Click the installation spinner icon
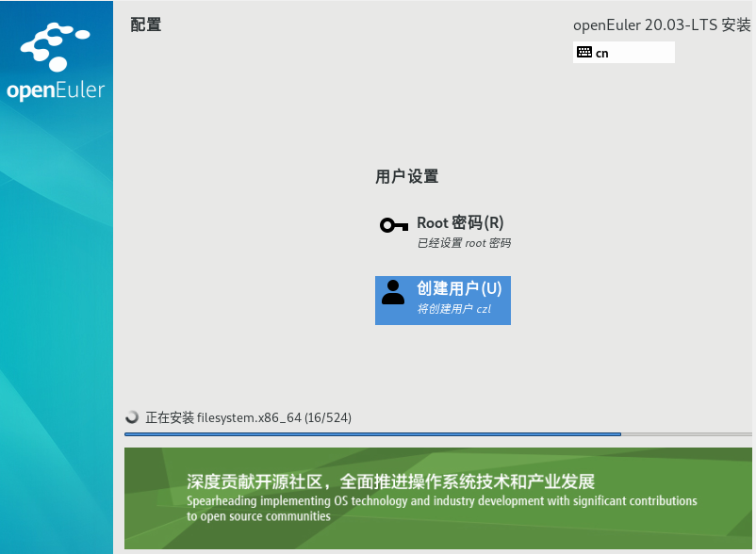This screenshot has width=756, height=554. coord(132,417)
